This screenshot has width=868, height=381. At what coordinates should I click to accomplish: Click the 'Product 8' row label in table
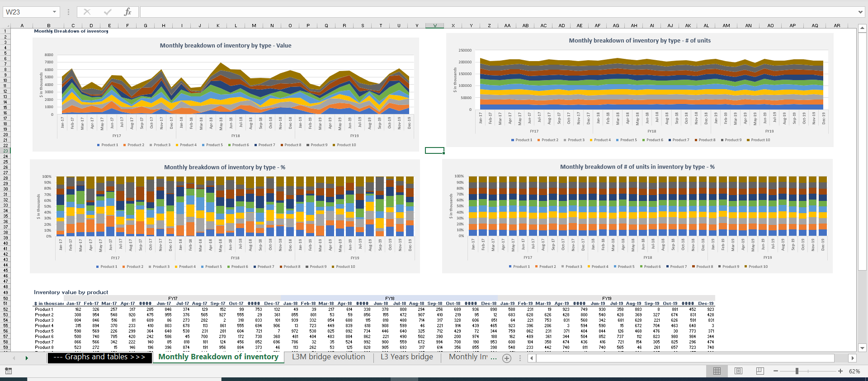coord(44,348)
